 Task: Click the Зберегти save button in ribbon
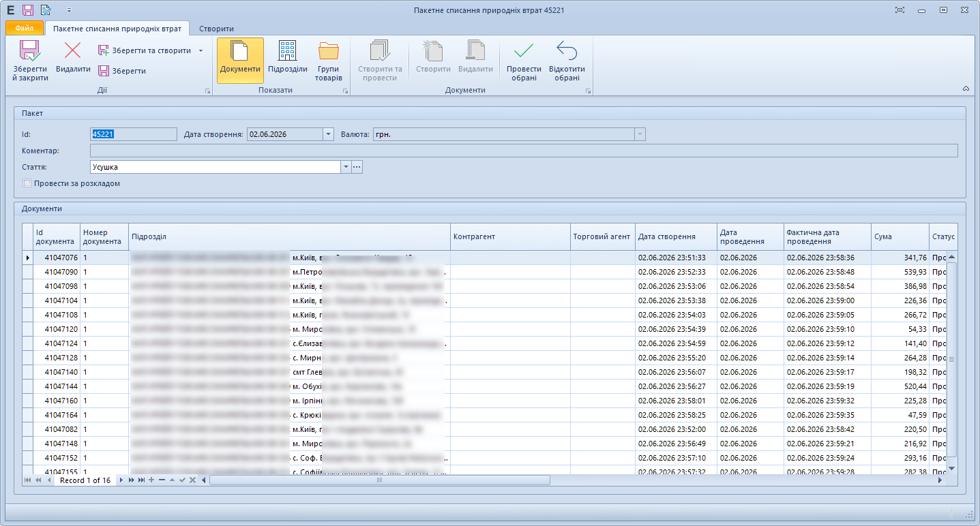(x=122, y=71)
